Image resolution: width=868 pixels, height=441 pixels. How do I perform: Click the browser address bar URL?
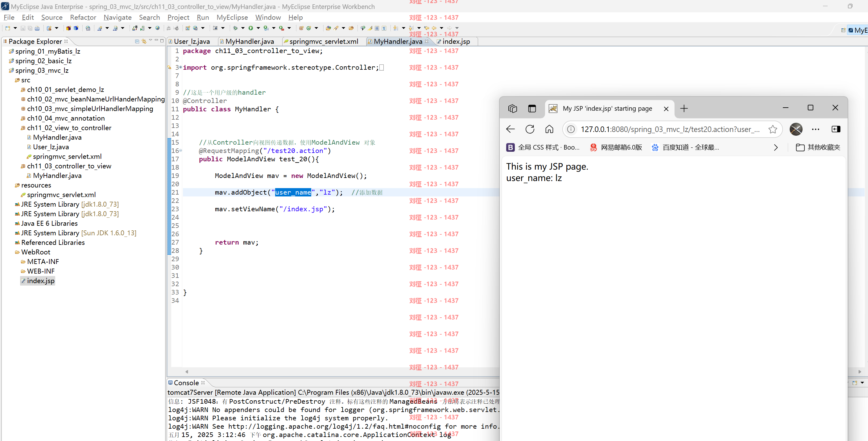click(x=670, y=129)
